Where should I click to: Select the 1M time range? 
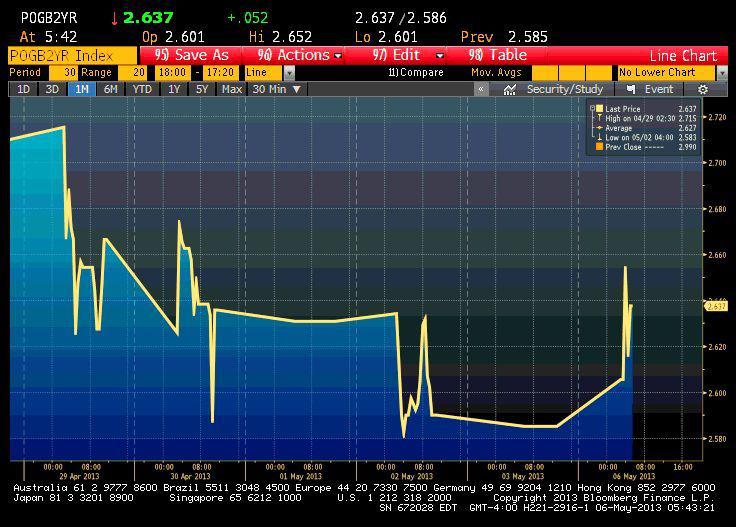click(x=80, y=89)
